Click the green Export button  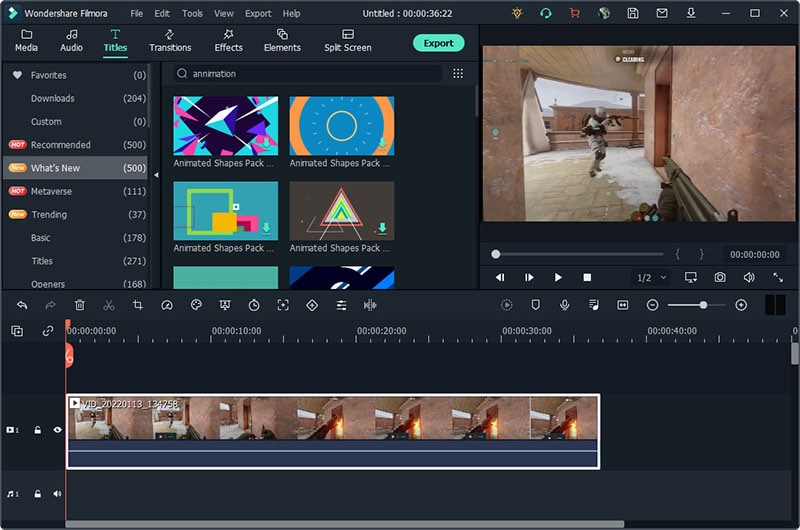click(438, 43)
